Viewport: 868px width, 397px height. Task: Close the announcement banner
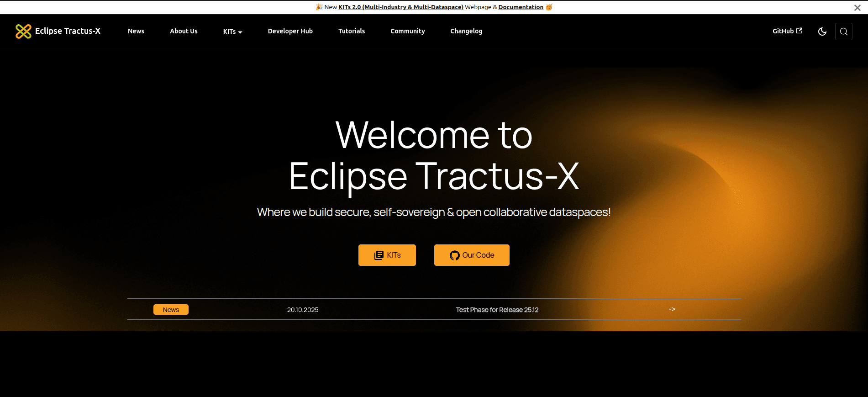coord(857,7)
